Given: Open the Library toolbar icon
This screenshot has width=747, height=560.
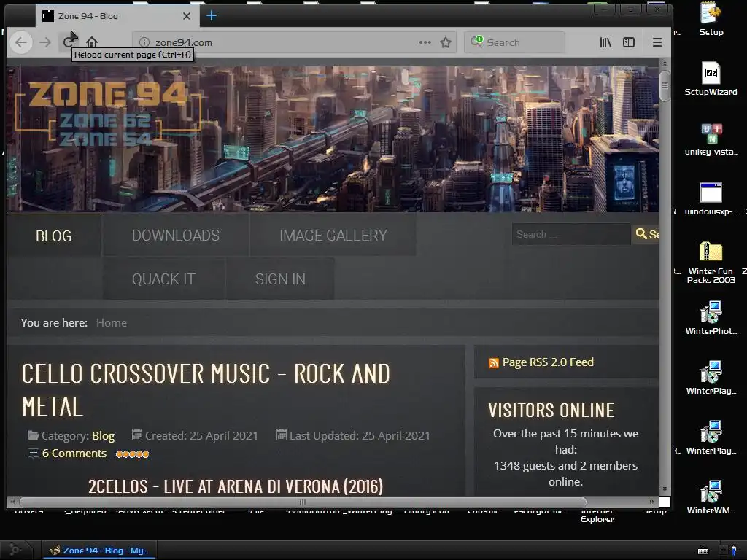Looking at the screenshot, I should coord(605,42).
